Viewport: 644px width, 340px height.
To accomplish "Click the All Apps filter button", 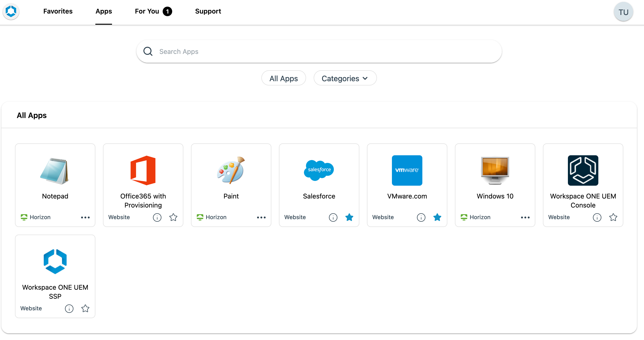I will (283, 78).
